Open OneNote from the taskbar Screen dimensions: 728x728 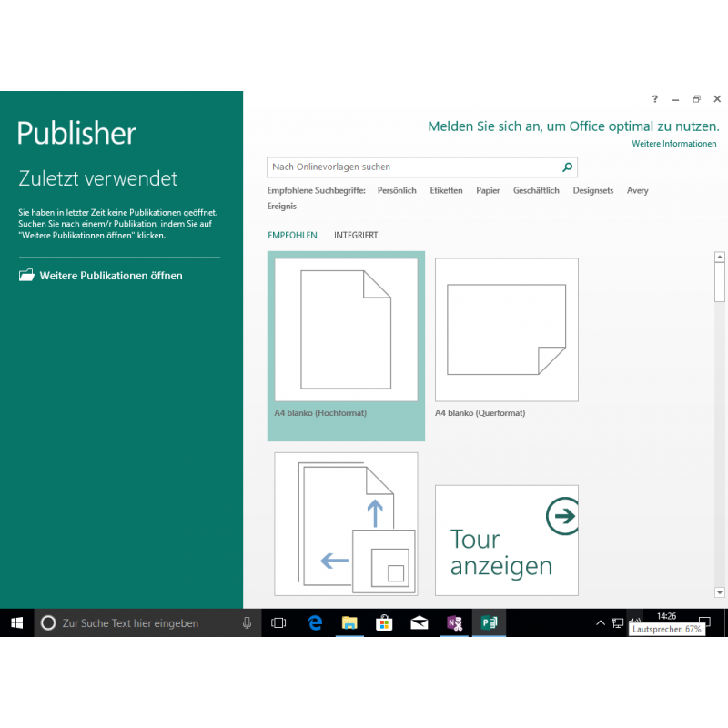[x=454, y=623]
